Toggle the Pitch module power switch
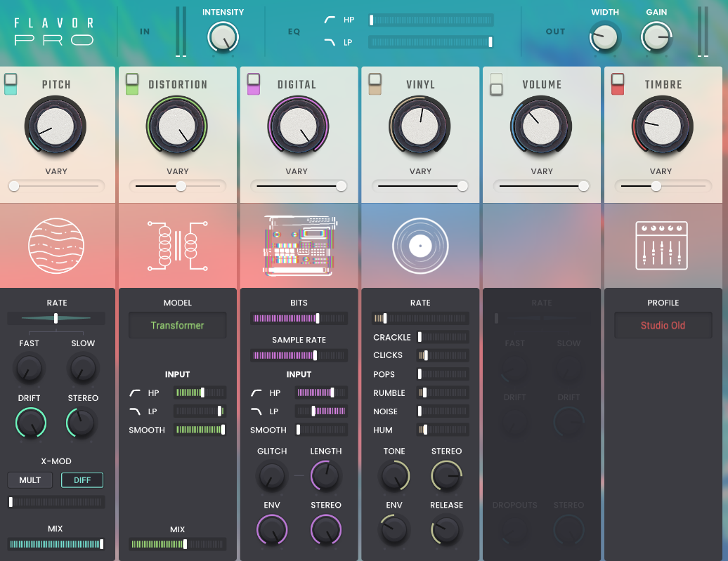728x561 pixels. [x=11, y=84]
